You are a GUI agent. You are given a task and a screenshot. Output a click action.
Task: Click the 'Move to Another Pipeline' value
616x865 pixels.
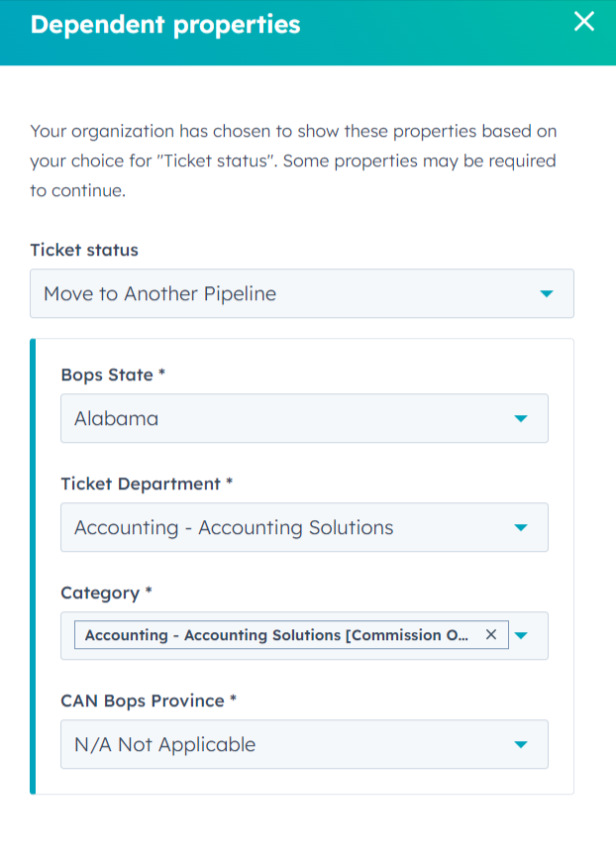click(159, 294)
